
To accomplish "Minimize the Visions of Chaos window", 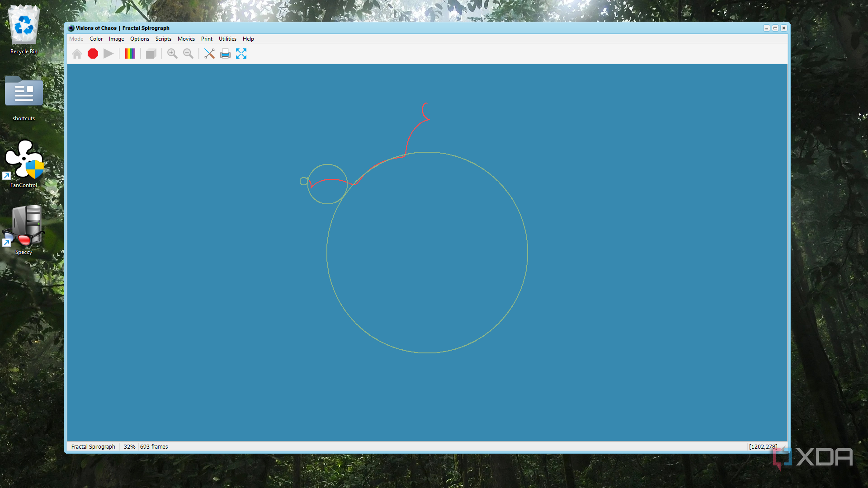I will (767, 28).
